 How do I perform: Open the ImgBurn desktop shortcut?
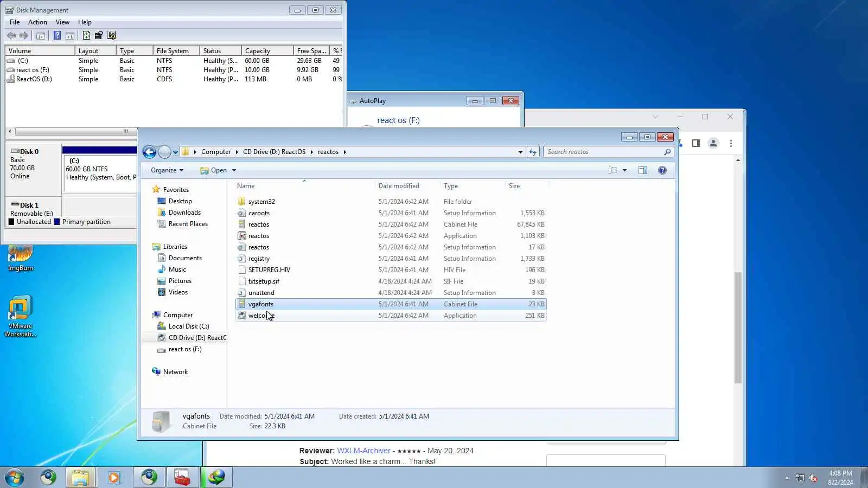tap(21, 258)
